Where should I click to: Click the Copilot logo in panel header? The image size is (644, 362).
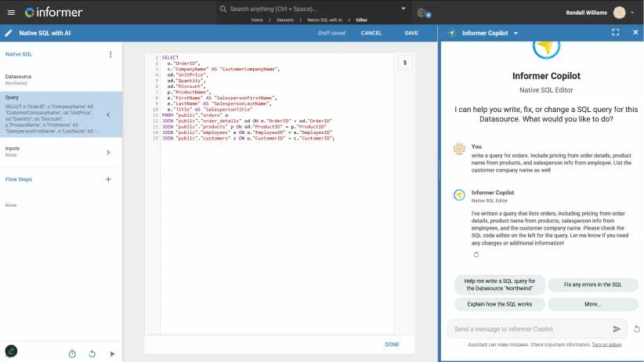(x=451, y=33)
